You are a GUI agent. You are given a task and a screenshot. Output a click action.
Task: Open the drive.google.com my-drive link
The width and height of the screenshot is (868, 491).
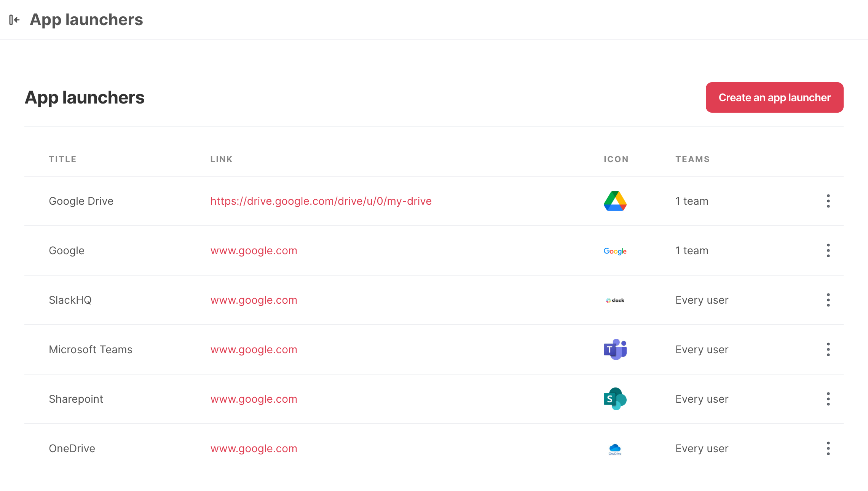point(321,201)
